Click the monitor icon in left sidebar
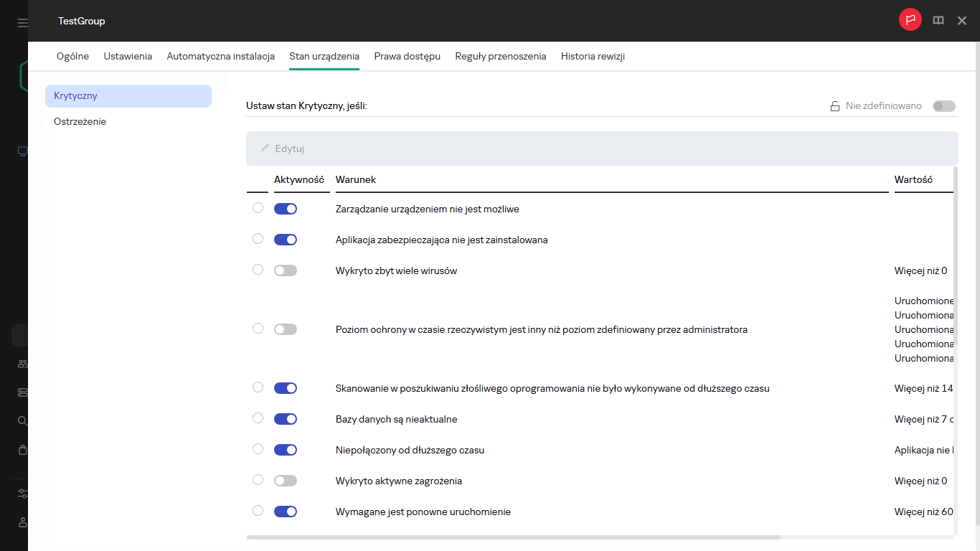This screenshot has width=980, height=551. [22, 151]
